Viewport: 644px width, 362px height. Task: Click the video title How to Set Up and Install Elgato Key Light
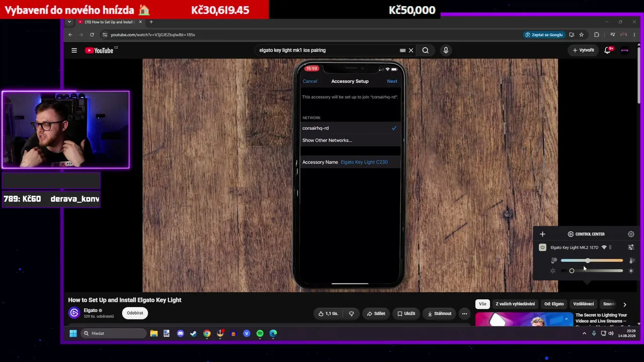point(125,300)
